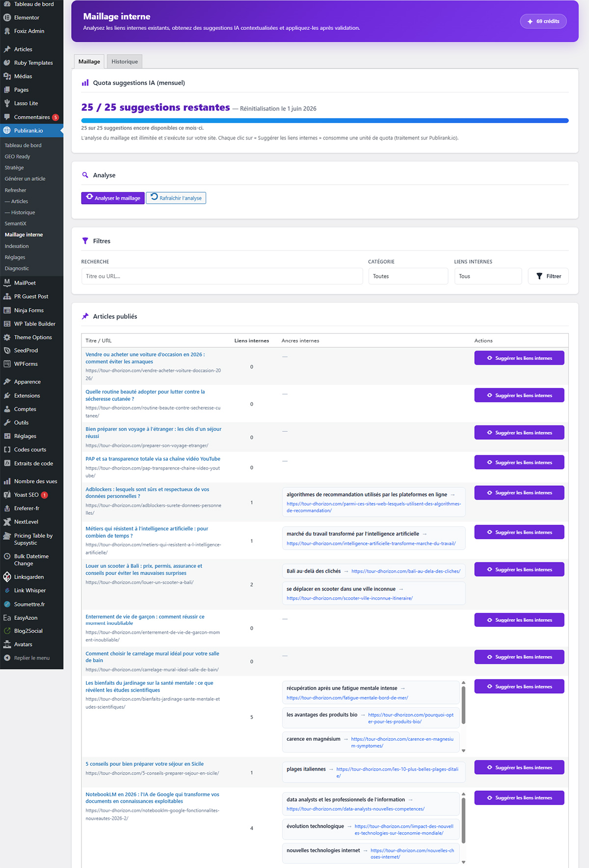The width and height of the screenshot is (589, 868).
Task: Open SemantiX submenu item
Action: pyautogui.click(x=16, y=224)
